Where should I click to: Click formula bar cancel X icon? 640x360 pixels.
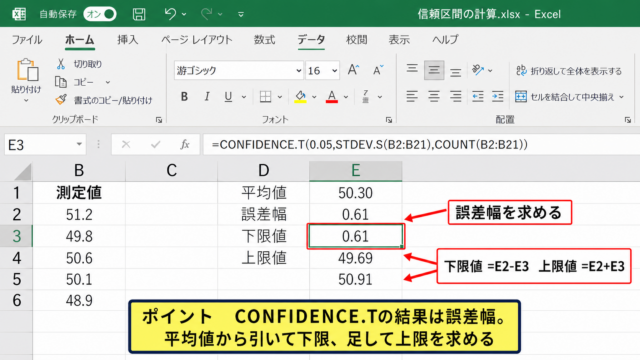[126, 144]
